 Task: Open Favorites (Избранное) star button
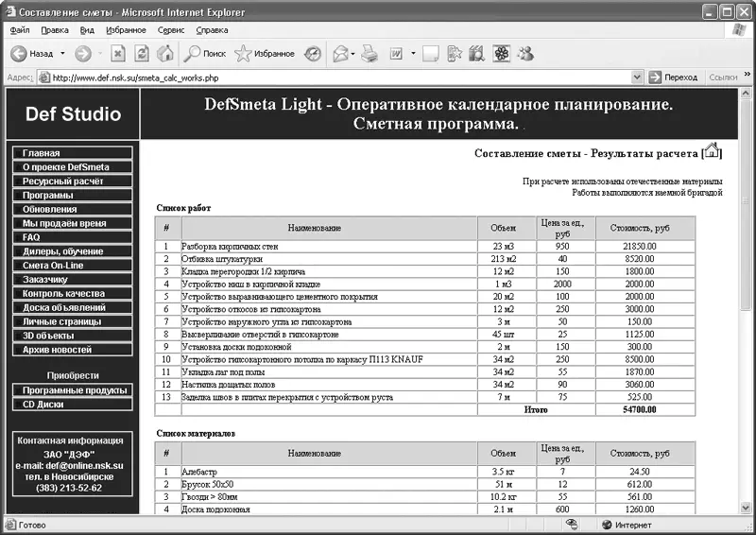pos(265,54)
